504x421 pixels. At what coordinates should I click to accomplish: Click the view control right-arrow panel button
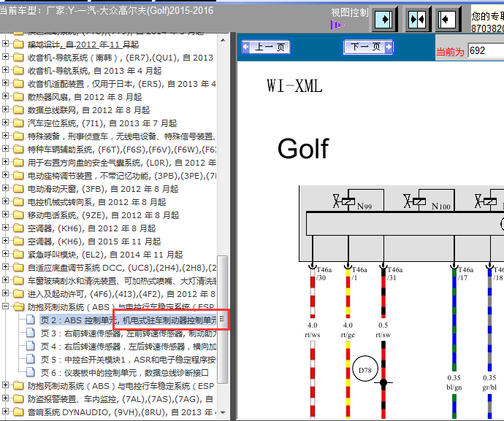[x=384, y=20]
